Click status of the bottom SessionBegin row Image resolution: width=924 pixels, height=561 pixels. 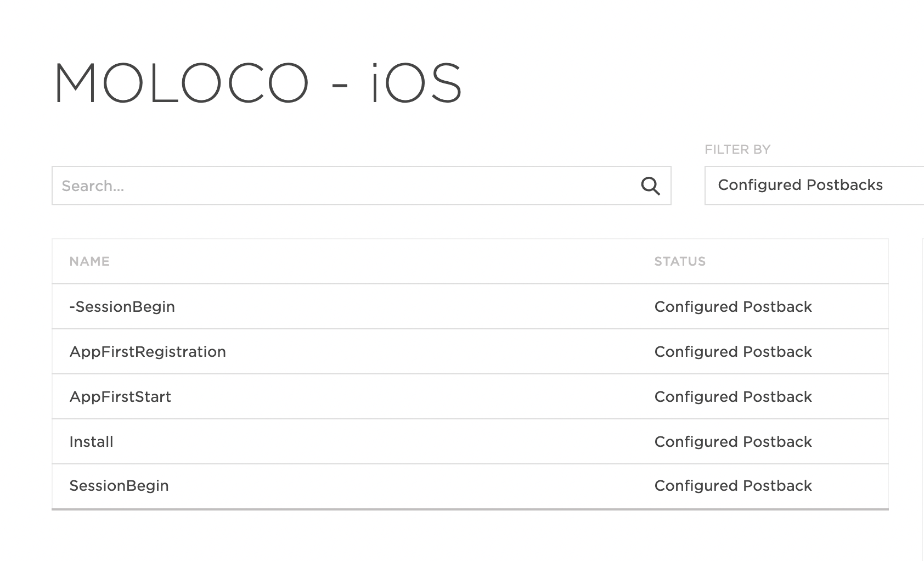point(733,486)
